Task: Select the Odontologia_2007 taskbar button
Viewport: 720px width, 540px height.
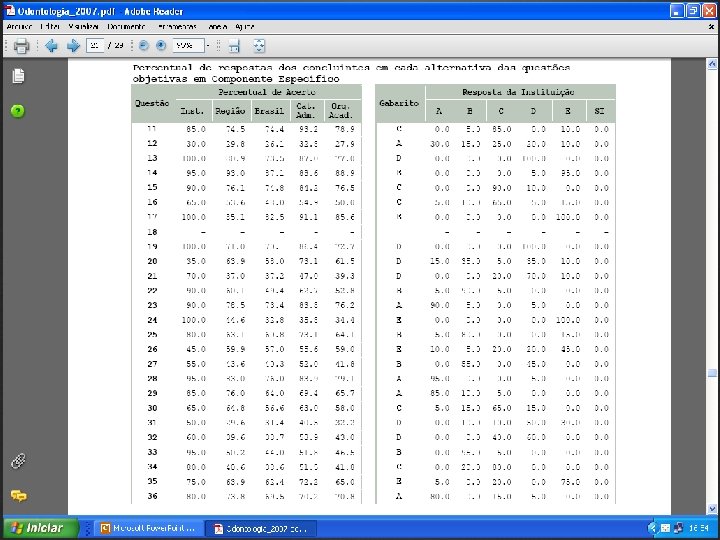Action: coord(261,529)
